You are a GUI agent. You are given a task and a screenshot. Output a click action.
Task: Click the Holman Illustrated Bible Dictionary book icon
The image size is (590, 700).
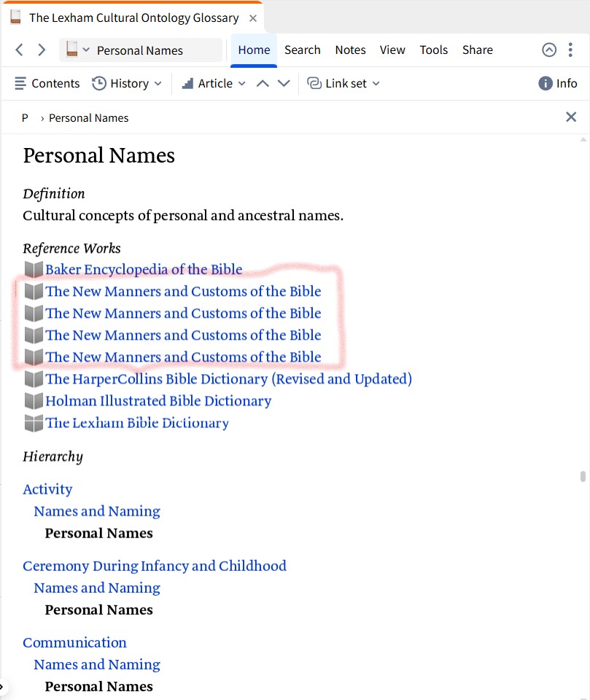pos(34,400)
